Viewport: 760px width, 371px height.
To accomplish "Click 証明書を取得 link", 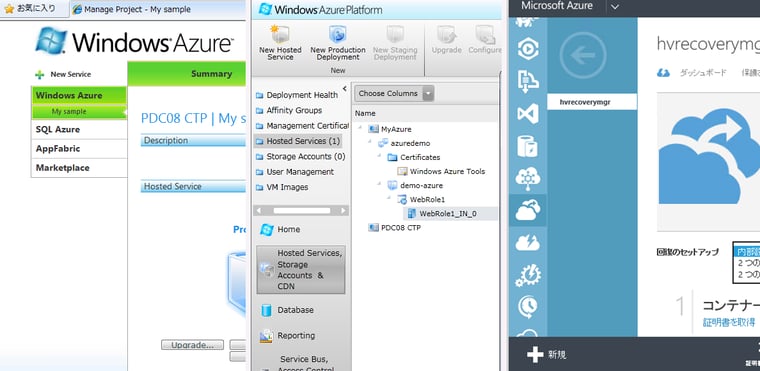I will [x=728, y=323].
